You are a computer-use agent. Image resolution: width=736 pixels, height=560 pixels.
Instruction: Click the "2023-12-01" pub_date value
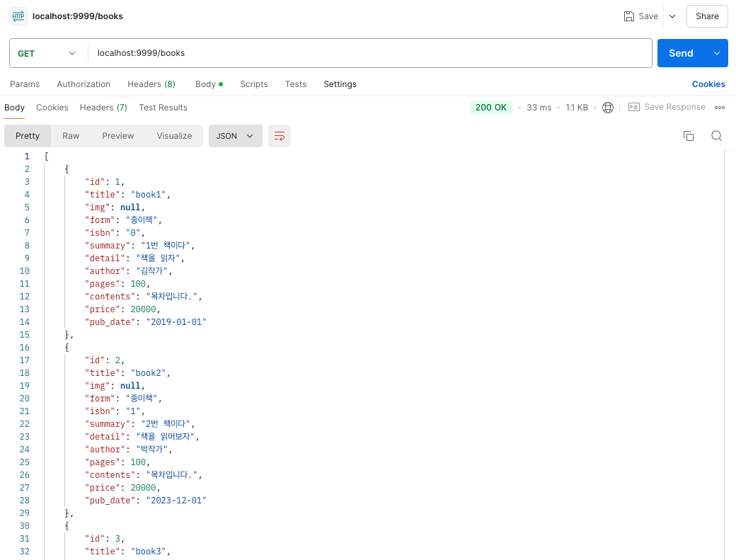[x=176, y=501]
